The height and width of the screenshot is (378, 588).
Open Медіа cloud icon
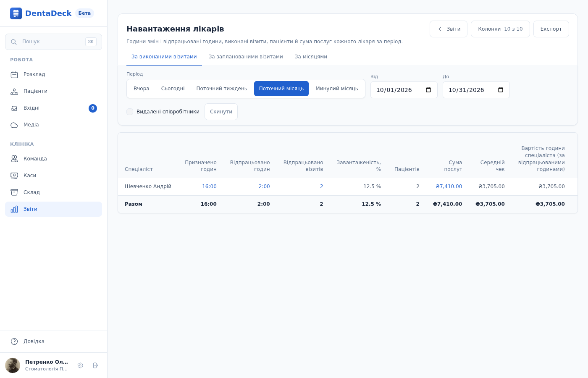tap(14, 125)
